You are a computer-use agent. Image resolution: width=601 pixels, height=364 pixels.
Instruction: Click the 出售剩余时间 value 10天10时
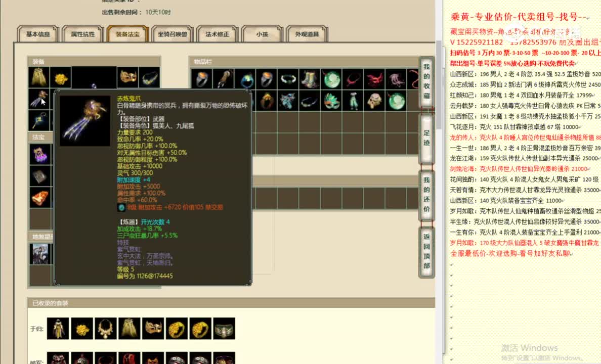point(158,12)
